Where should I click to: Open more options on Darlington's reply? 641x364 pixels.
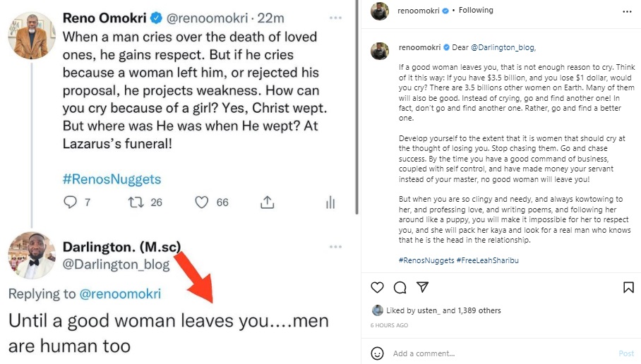coord(335,247)
